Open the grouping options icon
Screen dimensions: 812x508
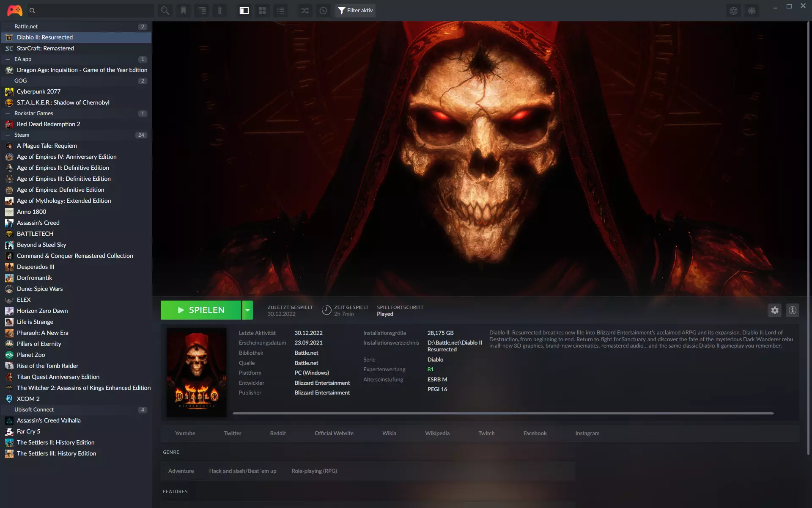[x=202, y=11]
